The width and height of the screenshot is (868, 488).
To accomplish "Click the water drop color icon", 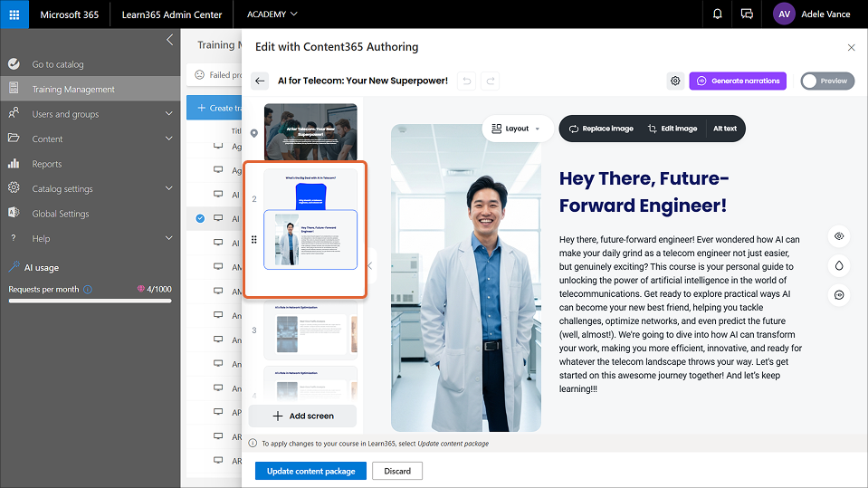I will [x=839, y=265].
